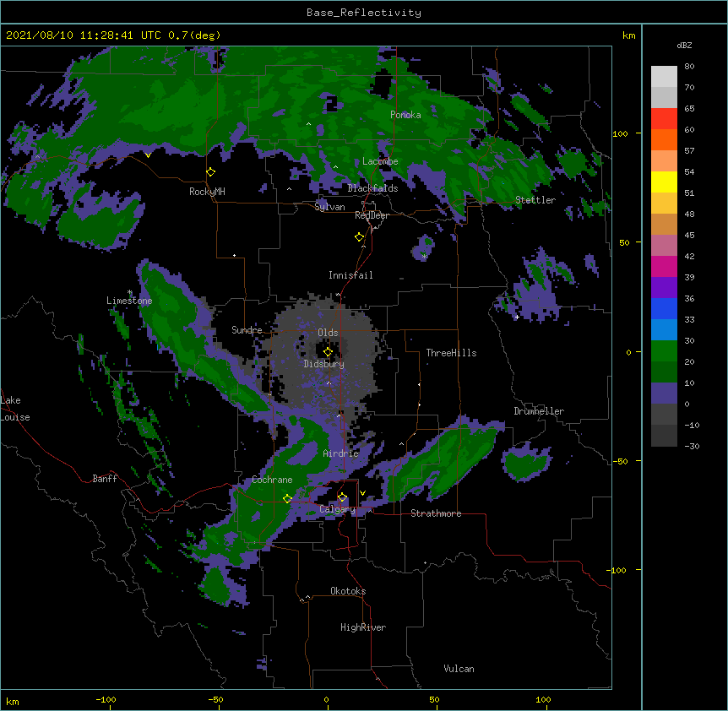Click the Olds town label
This screenshot has height=711, width=728.
(328, 333)
